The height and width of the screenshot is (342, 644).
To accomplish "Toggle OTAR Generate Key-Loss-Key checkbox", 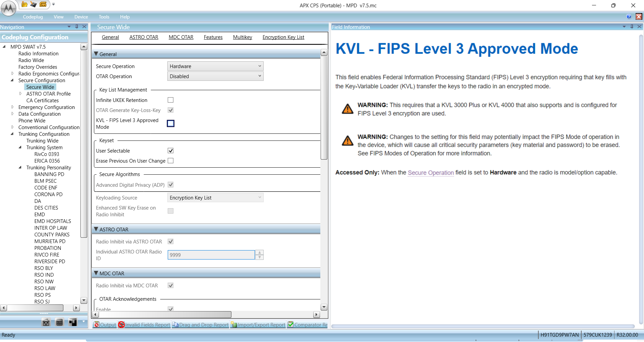I will 170,110.
